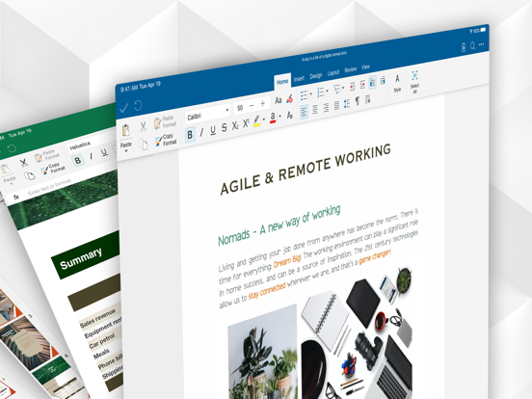532x399 pixels.
Task: Switch to the View ribbon tab
Action: click(365, 67)
